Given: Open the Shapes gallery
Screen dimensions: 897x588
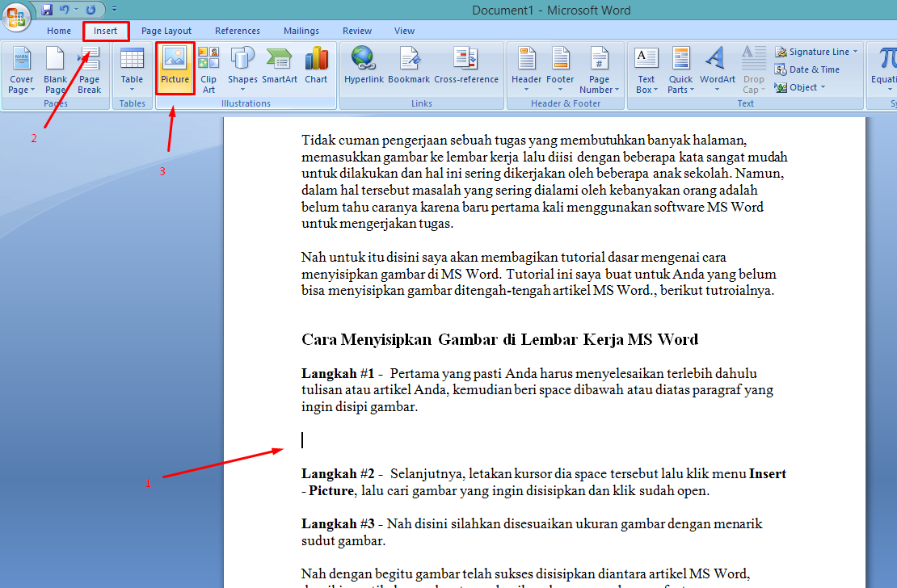Looking at the screenshot, I should [242, 69].
